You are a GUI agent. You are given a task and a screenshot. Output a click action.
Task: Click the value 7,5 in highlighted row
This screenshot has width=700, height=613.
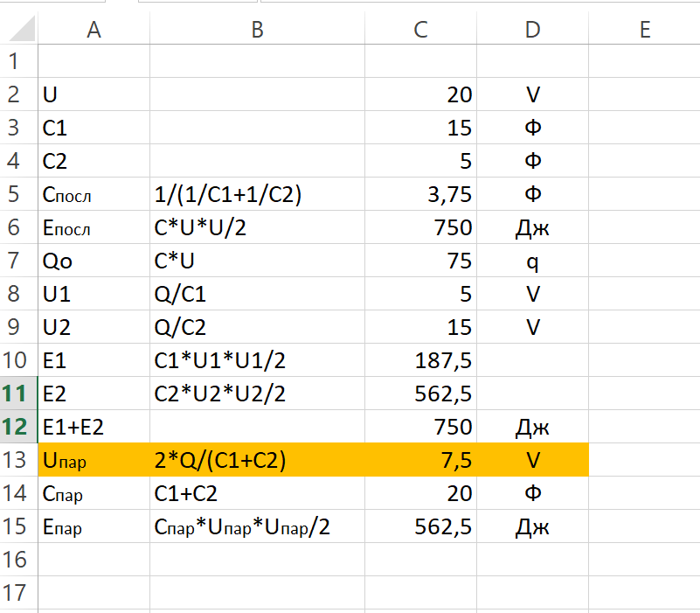pos(420,460)
